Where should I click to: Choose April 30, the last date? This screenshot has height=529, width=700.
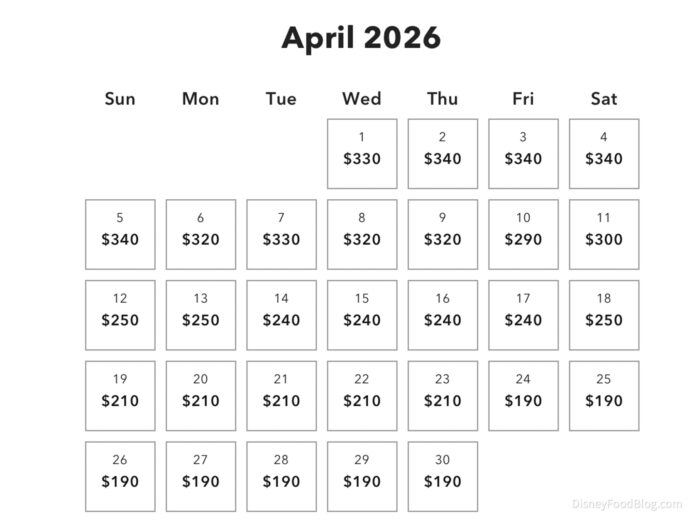tap(442, 476)
